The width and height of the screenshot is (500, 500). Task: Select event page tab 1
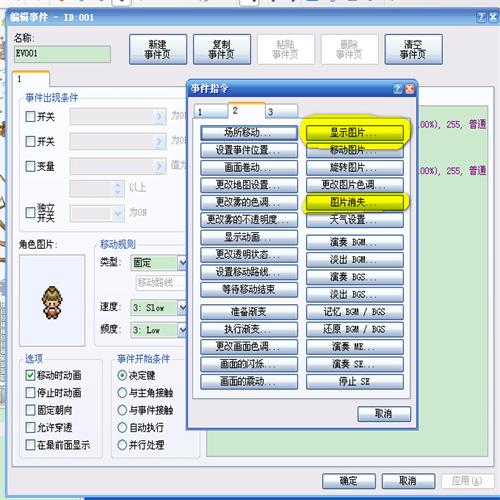(x=31, y=79)
